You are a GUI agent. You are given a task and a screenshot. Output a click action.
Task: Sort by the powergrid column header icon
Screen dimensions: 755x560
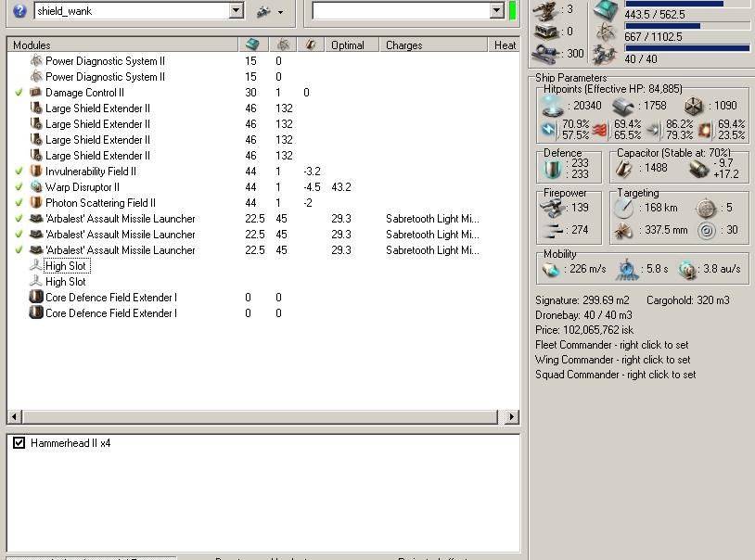coord(283,45)
